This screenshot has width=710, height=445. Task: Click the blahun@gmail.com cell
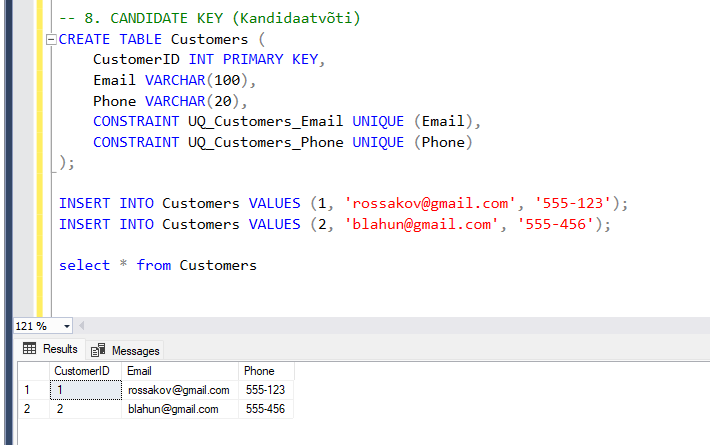(x=172, y=409)
